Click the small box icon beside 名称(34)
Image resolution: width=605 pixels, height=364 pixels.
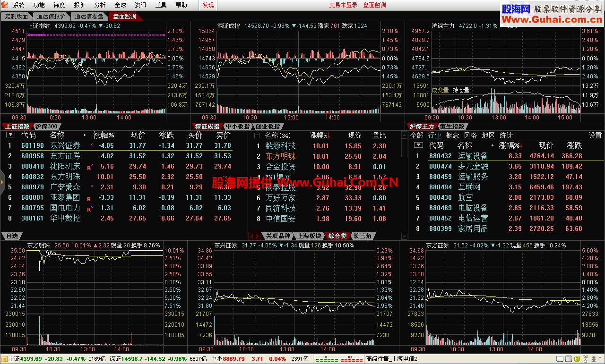257,135
